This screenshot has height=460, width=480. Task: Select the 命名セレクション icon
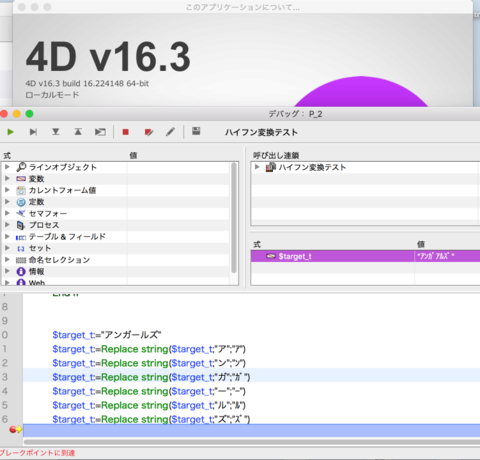[21, 260]
